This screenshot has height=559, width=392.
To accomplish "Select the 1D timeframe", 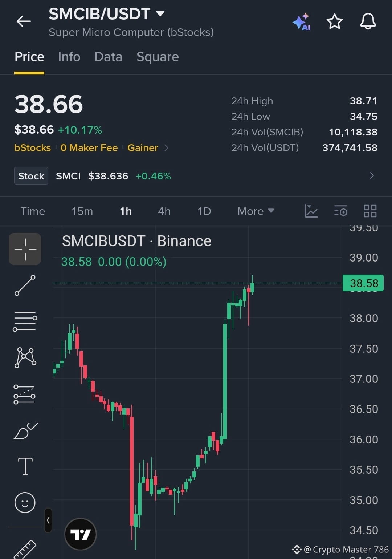I will [204, 211].
